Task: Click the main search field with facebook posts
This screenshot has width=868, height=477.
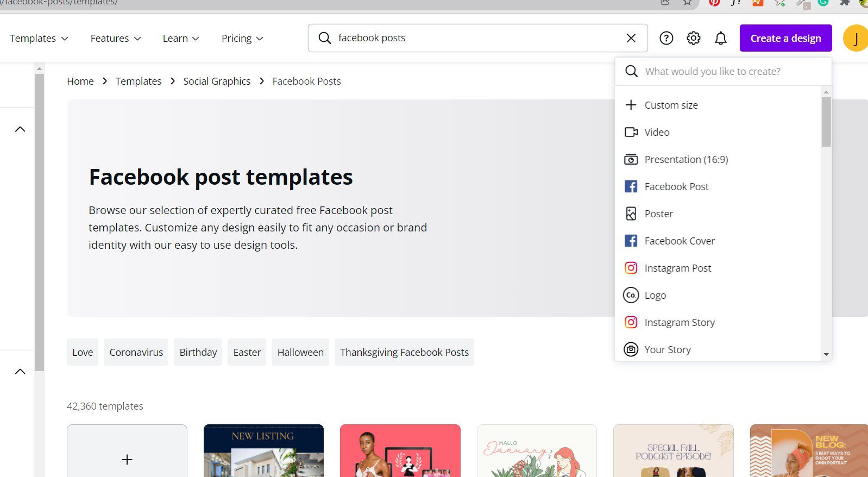Action: click(478, 38)
